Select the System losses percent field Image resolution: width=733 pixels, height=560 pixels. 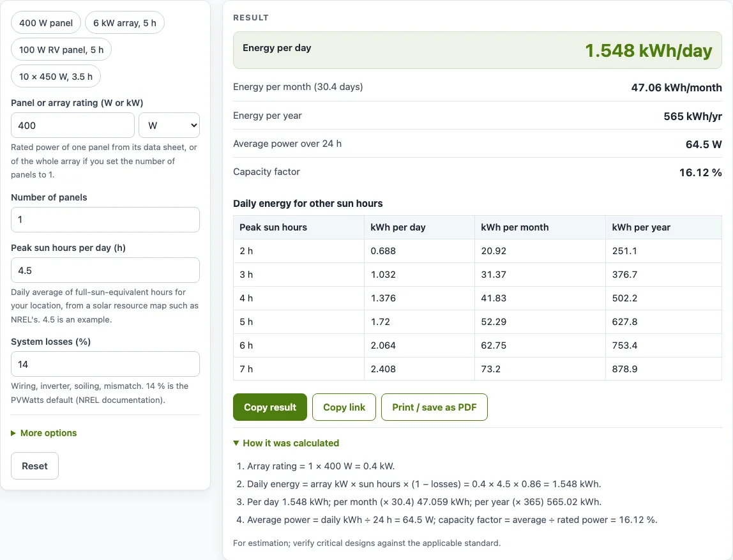click(x=105, y=364)
